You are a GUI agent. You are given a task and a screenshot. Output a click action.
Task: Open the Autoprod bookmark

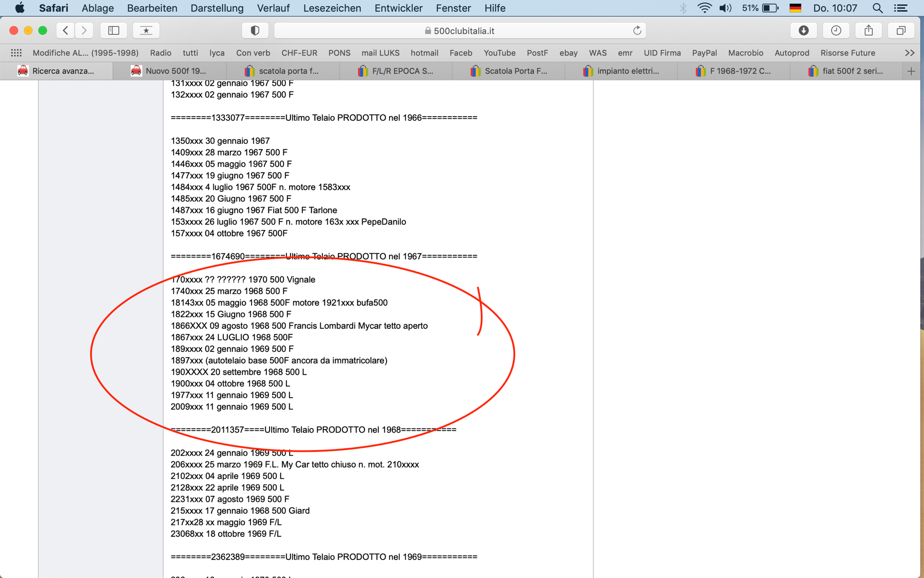[x=792, y=53]
